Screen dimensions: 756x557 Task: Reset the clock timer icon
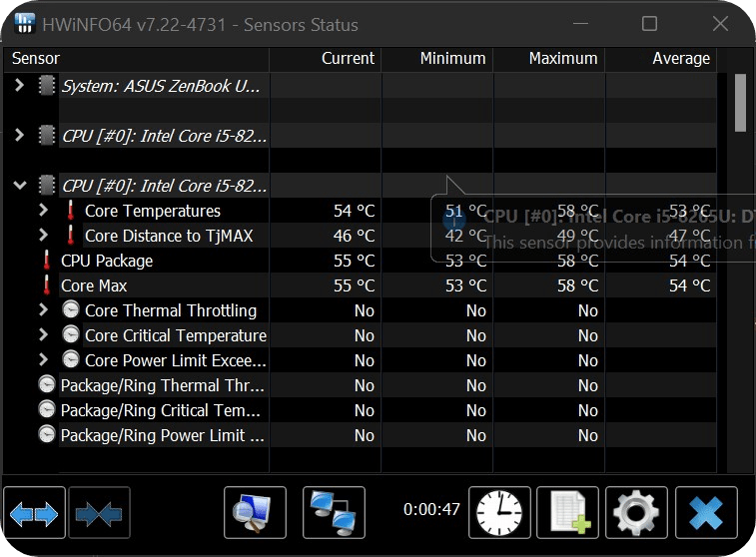[x=499, y=512]
